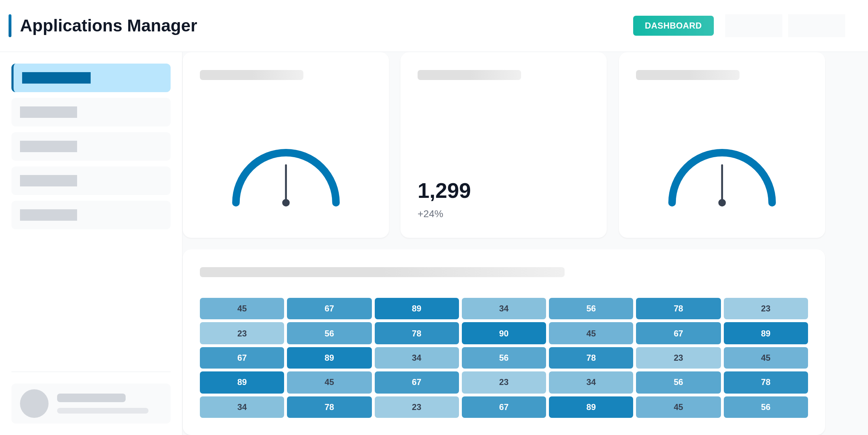Click the bottom-right heatmap cell 56

point(766,407)
